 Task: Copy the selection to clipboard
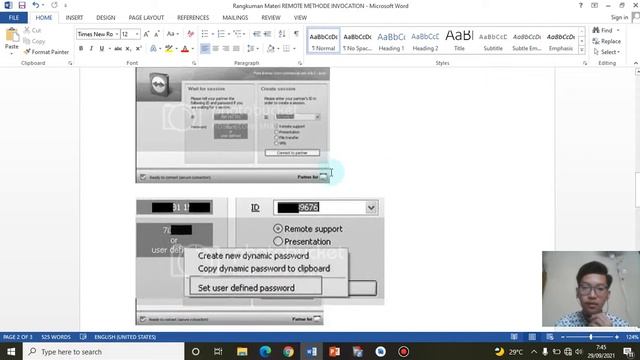point(34,41)
